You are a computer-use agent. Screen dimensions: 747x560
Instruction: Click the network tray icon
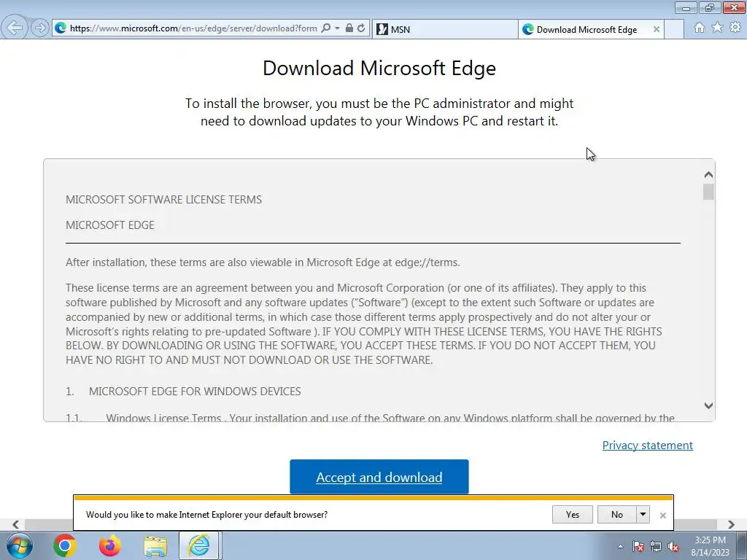[656, 547]
